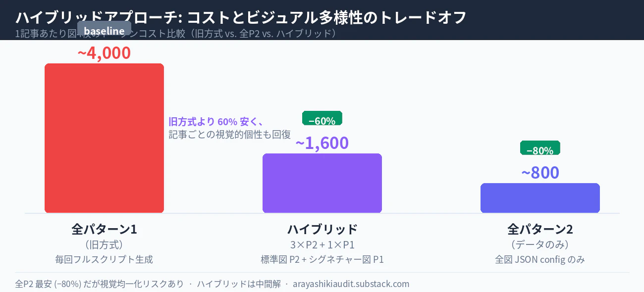The height and width of the screenshot is (292, 644).
Task: Select the green −60% badge
Action: (322, 120)
